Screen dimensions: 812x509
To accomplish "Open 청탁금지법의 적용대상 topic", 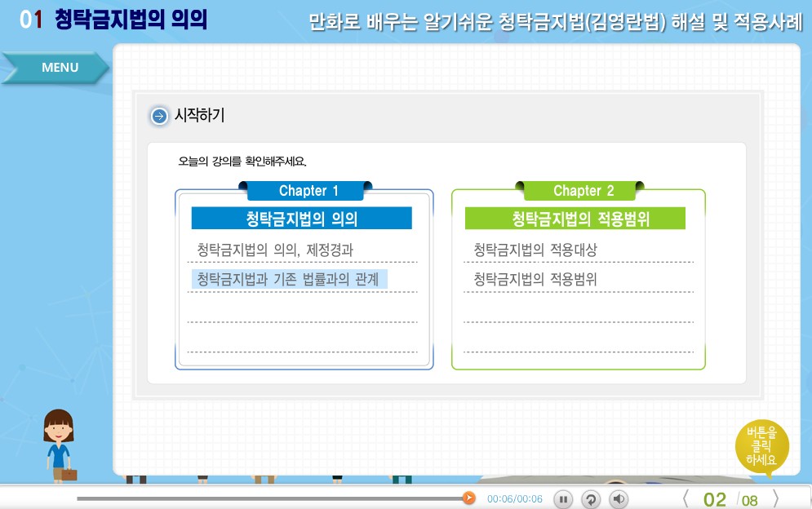I will point(535,250).
